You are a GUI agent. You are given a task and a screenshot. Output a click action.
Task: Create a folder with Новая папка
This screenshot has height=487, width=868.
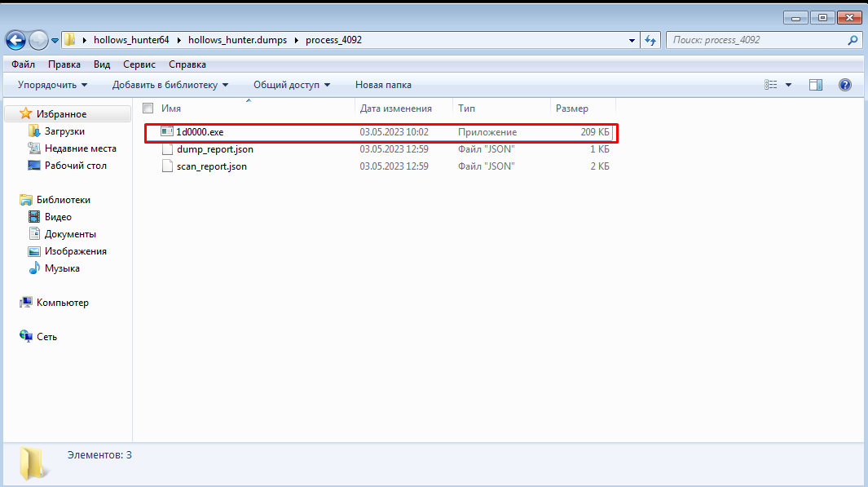pos(383,85)
